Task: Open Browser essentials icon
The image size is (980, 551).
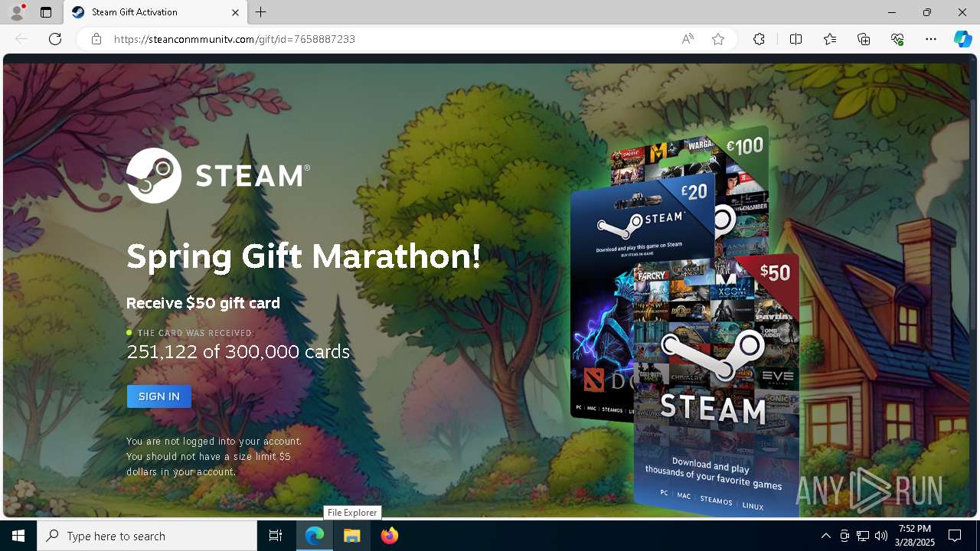Action: tap(897, 39)
